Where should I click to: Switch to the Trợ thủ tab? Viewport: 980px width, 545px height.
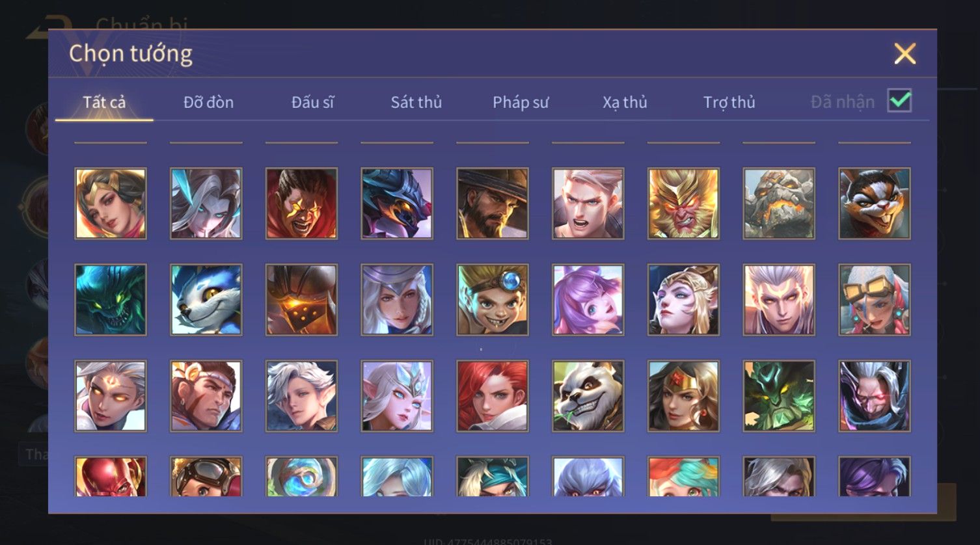[729, 102]
